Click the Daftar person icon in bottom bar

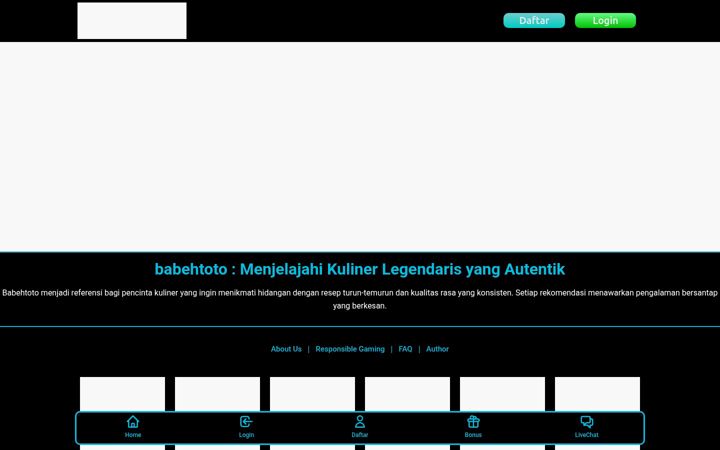(360, 422)
